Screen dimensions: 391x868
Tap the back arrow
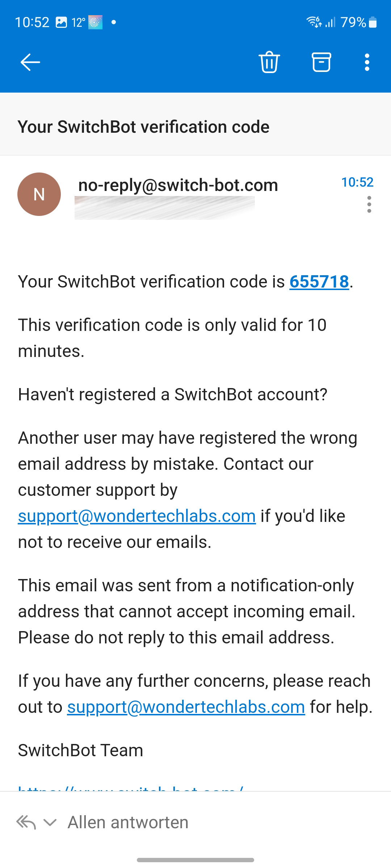tap(30, 62)
